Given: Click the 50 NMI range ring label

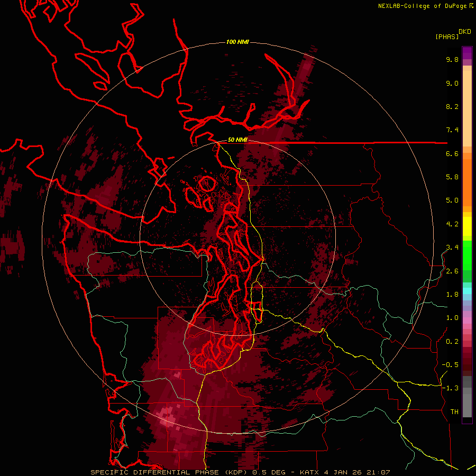Looking at the screenshot, I should pyautogui.click(x=237, y=140).
